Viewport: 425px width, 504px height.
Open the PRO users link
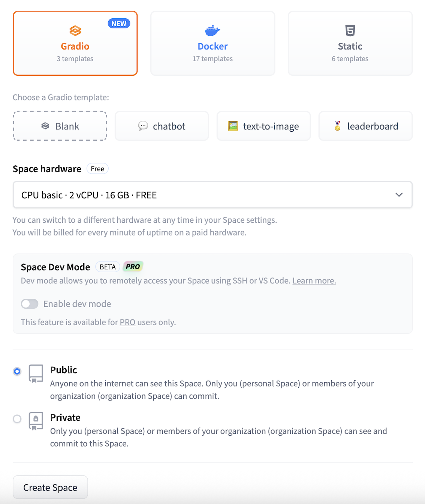pos(127,322)
